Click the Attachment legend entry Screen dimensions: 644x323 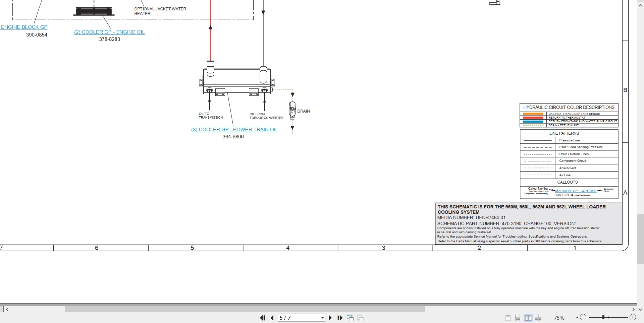[x=568, y=168]
